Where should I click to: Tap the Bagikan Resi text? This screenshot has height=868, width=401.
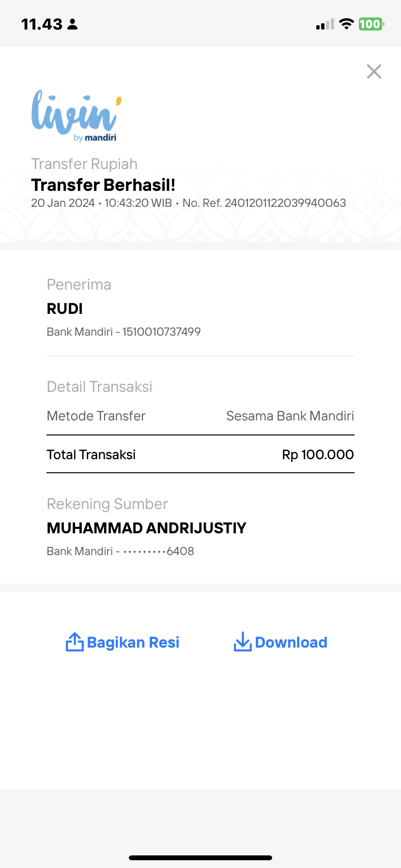pos(133,642)
